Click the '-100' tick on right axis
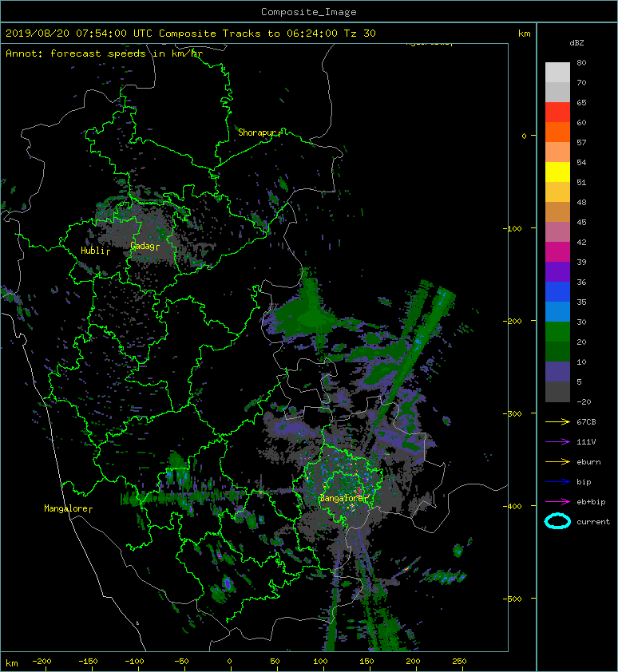 pyautogui.click(x=513, y=228)
